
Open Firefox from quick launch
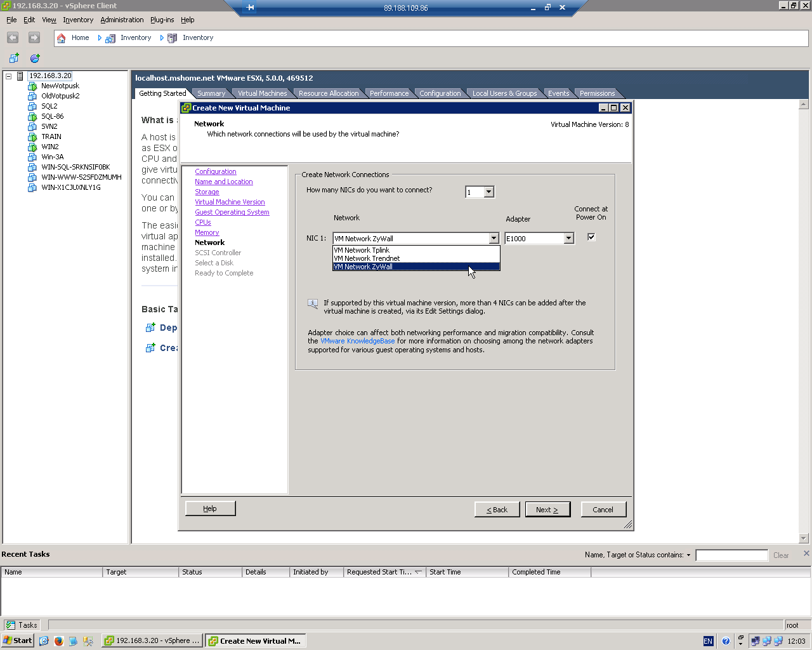tap(59, 641)
